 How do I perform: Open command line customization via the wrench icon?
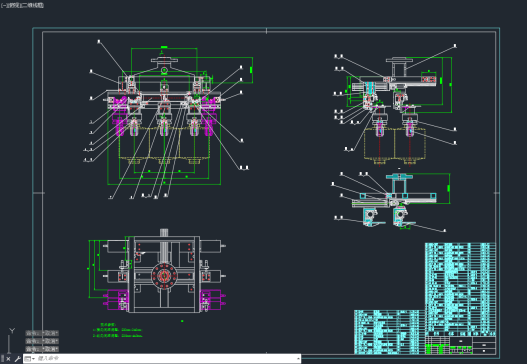(x=17, y=359)
